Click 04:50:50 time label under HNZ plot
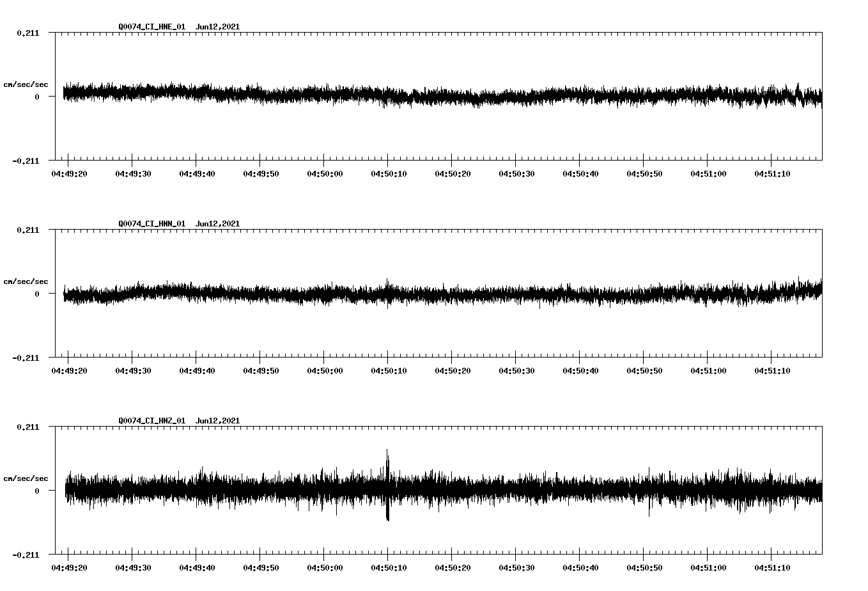This screenshot has height=591, width=868. coord(644,568)
